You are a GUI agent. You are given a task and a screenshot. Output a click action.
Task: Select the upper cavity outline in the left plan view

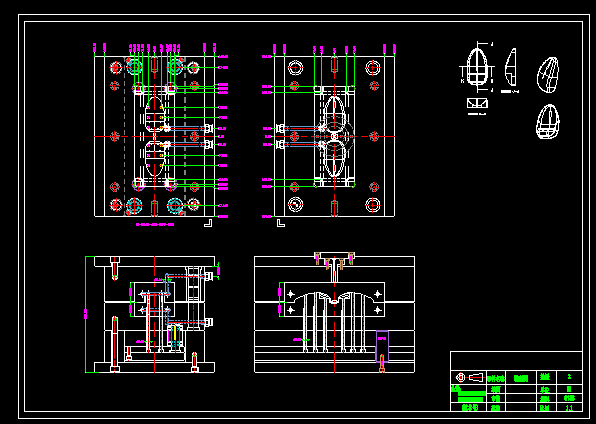pyautogui.click(x=155, y=114)
